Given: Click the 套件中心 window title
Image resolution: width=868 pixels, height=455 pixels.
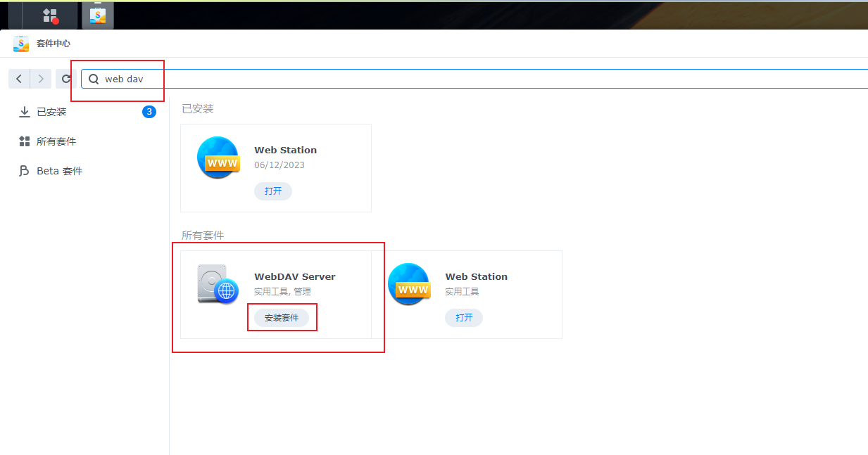Looking at the screenshot, I should 54,44.
